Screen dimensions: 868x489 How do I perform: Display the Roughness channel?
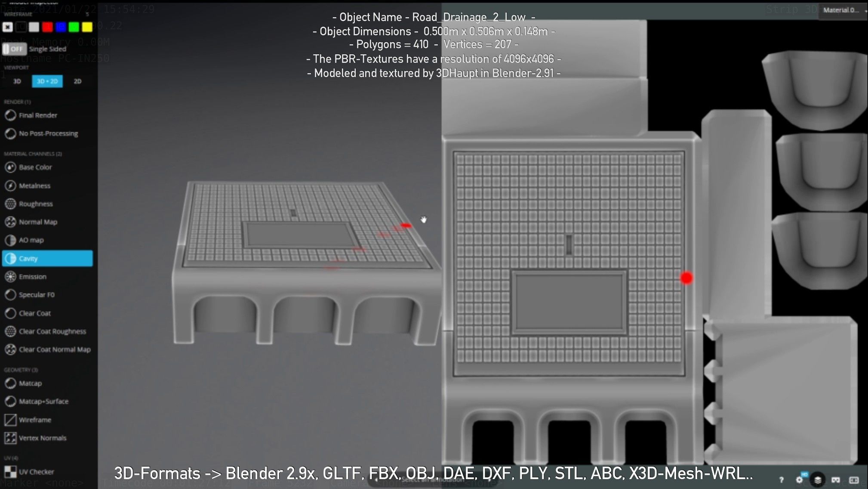coord(29,204)
